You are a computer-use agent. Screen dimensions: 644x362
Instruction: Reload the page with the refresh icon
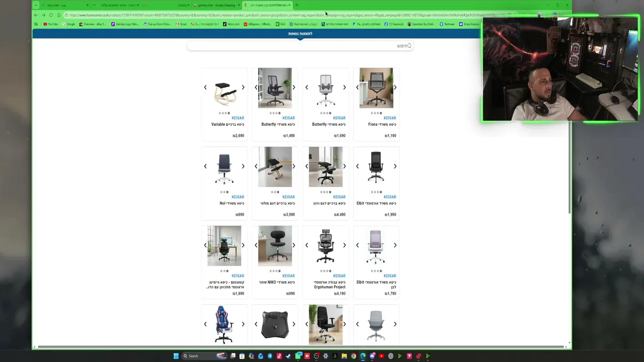[x=51, y=15]
